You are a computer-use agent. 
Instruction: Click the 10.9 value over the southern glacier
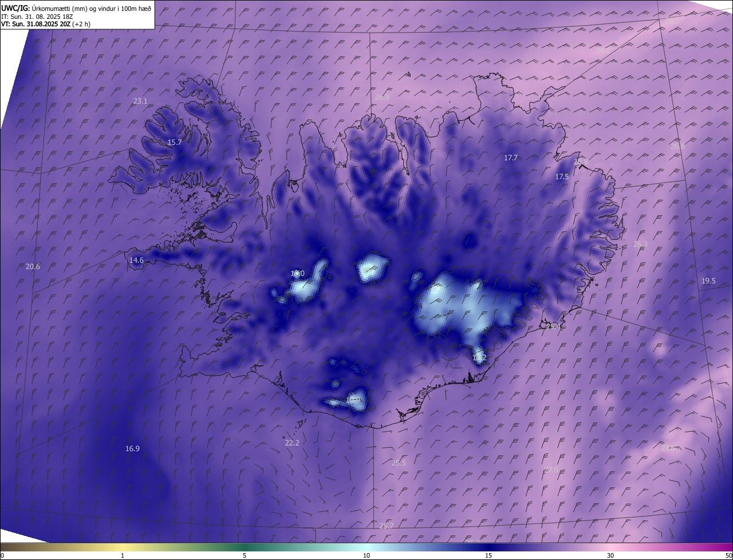(x=353, y=400)
